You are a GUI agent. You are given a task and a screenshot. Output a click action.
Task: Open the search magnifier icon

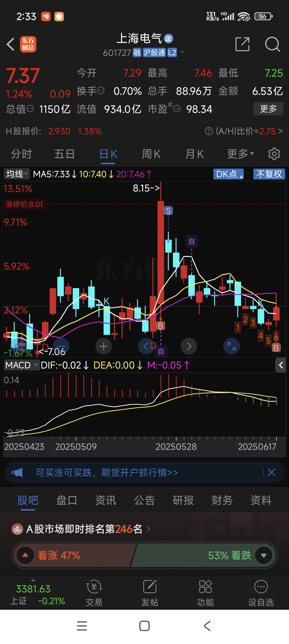tap(272, 44)
